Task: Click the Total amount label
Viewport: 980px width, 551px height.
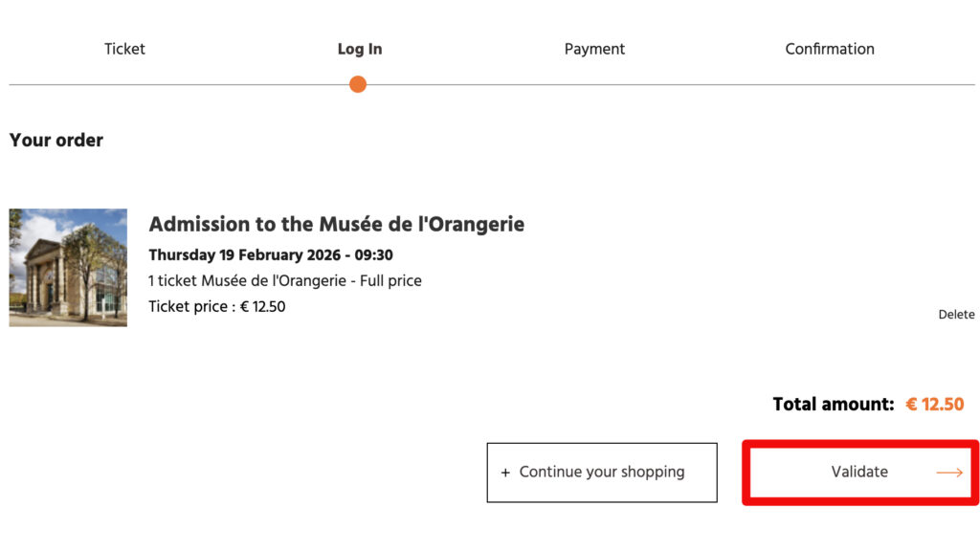Action: pyautogui.click(x=833, y=405)
